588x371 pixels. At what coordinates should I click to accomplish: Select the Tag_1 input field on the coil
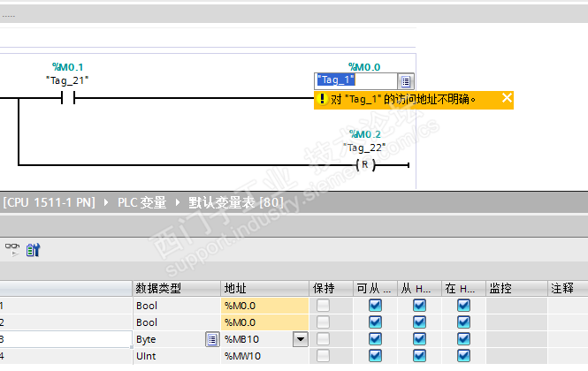coord(355,80)
